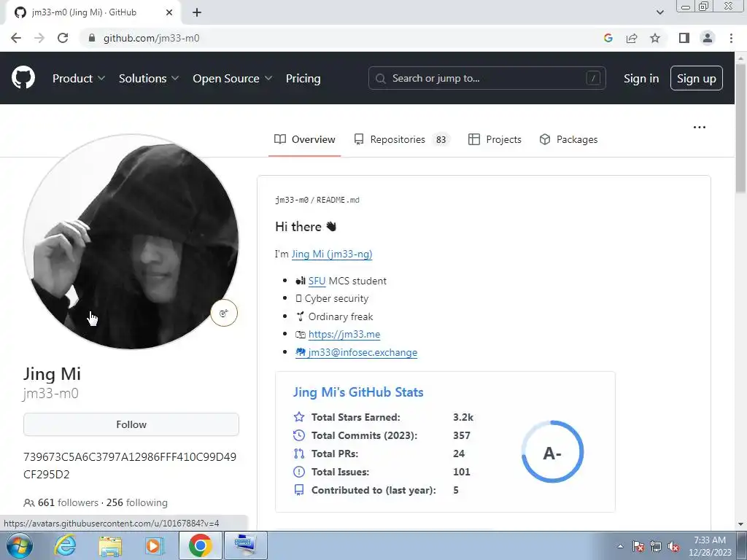The width and height of the screenshot is (747, 560).
Task: Click the network tray icon
Action: point(656,546)
